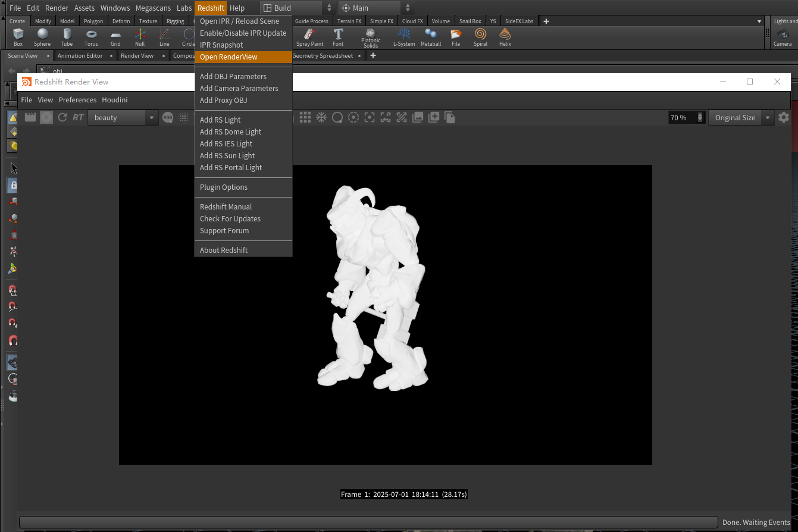Image resolution: width=798 pixels, height=532 pixels.
Task: Select the L-System shelf tool
Action: (x=404, y=37)
